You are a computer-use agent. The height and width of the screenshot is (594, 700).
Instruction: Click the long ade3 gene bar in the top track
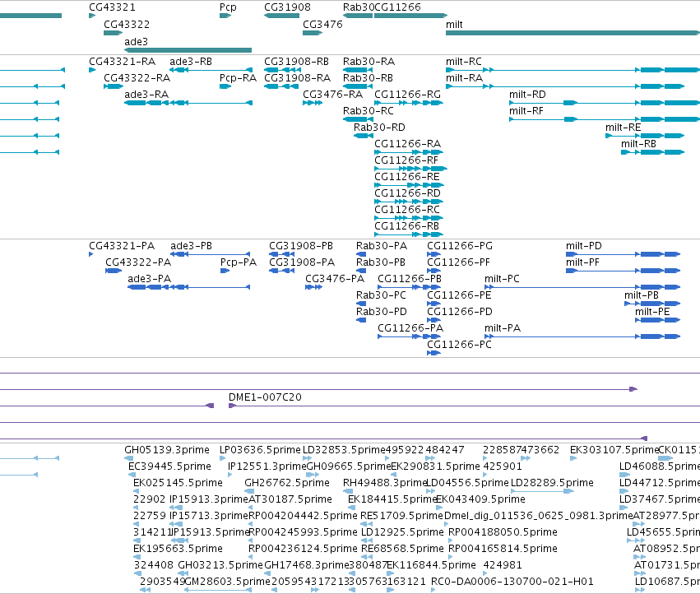coord(188,50)
